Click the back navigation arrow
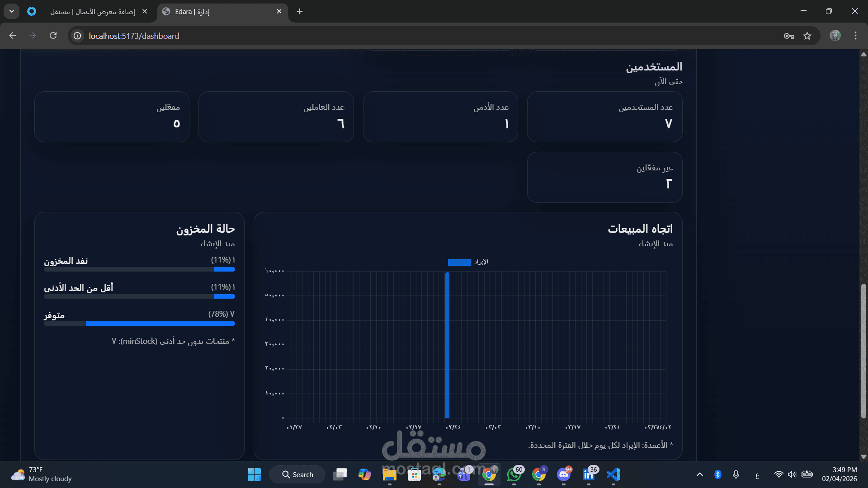Viewport: 868px width, 488px height. 13,36
